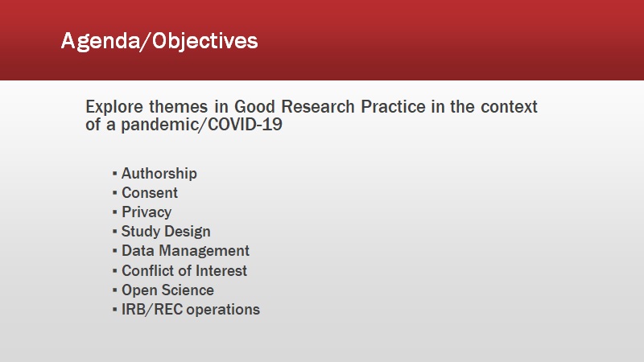Click the Privacy bullet text
Screen dimensions: 644x362
coord(147,212)
